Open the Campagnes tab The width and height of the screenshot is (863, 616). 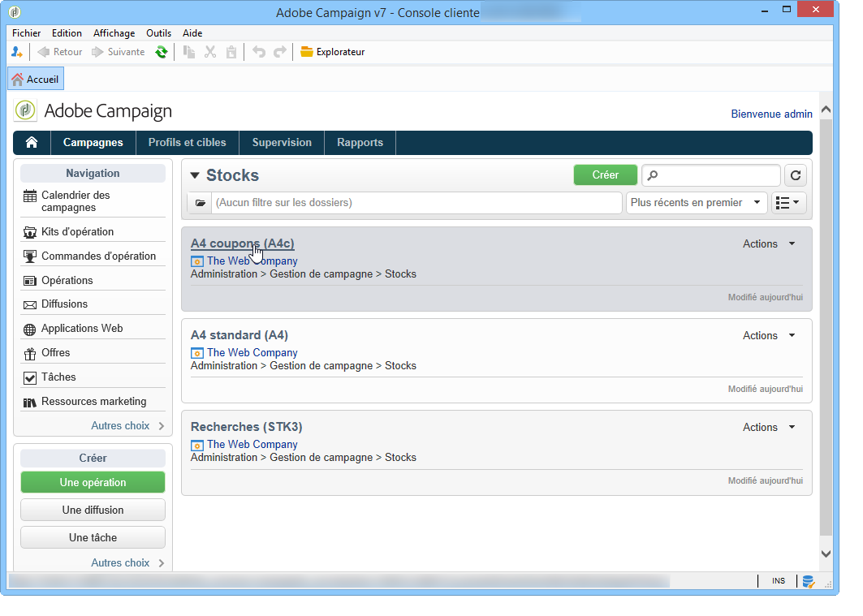pos(93,143)
